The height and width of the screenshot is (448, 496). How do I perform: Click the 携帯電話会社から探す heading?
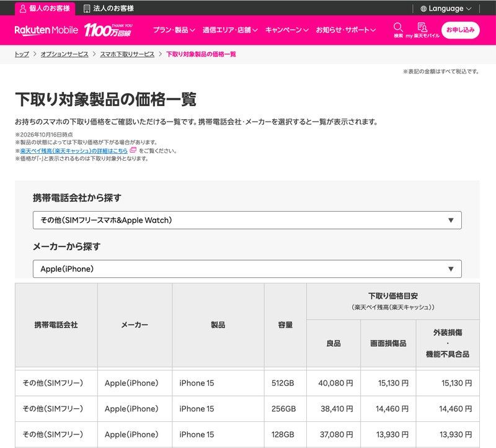click(77, 198)
